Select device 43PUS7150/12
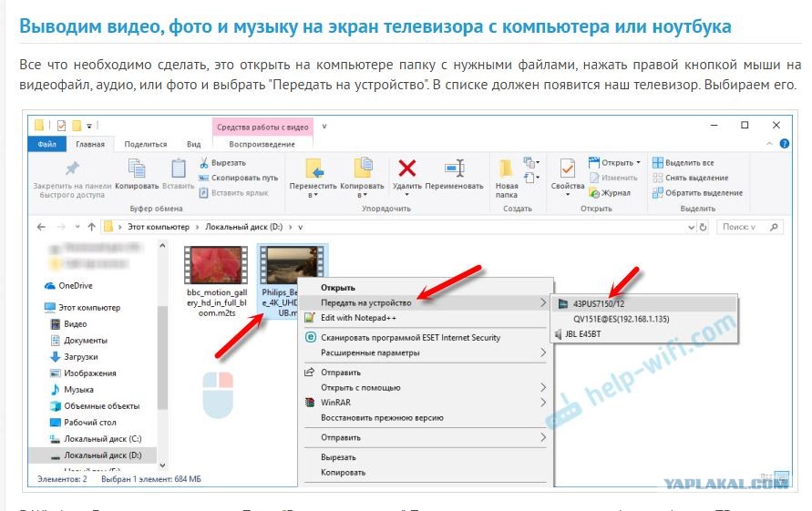The width and height of the screenshot is (812, 511). point(644,304)
